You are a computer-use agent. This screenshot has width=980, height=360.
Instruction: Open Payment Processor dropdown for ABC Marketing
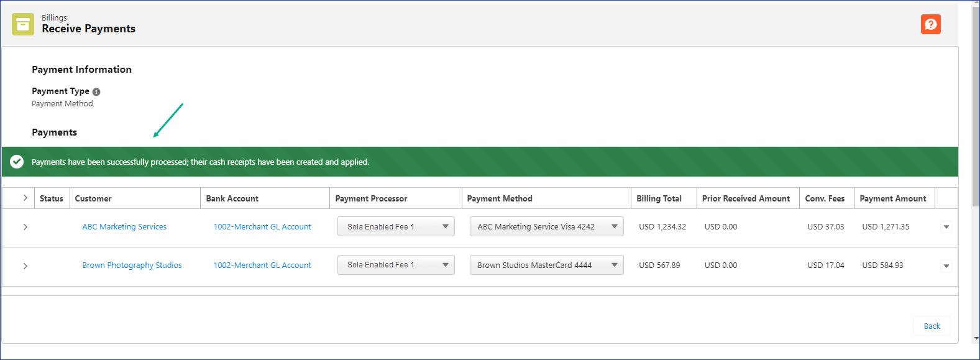pyautogui.click(x=396, y=226)
